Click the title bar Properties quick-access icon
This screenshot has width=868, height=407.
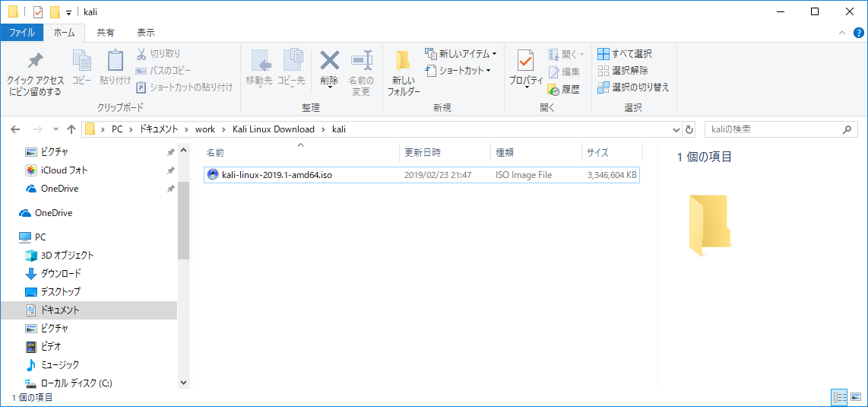[38, 11]
